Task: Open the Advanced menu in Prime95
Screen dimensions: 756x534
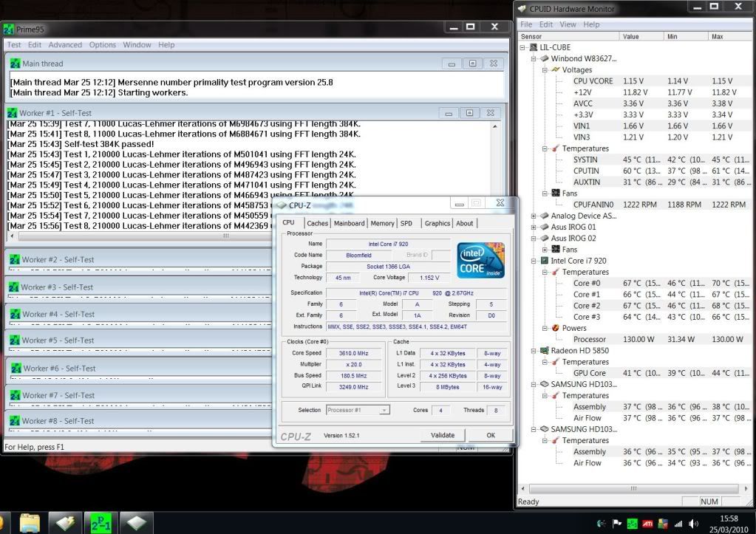Action: pyautogui.click(x=65, y=45)
